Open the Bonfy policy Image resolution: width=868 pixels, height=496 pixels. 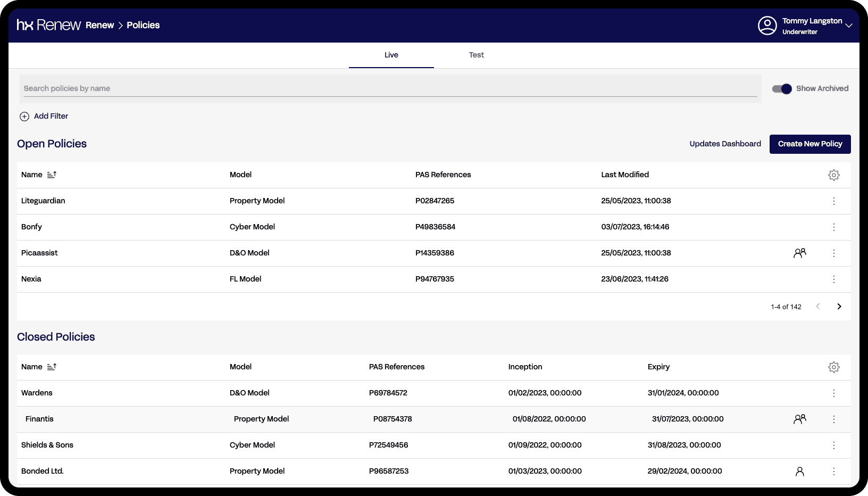[31, 227]
